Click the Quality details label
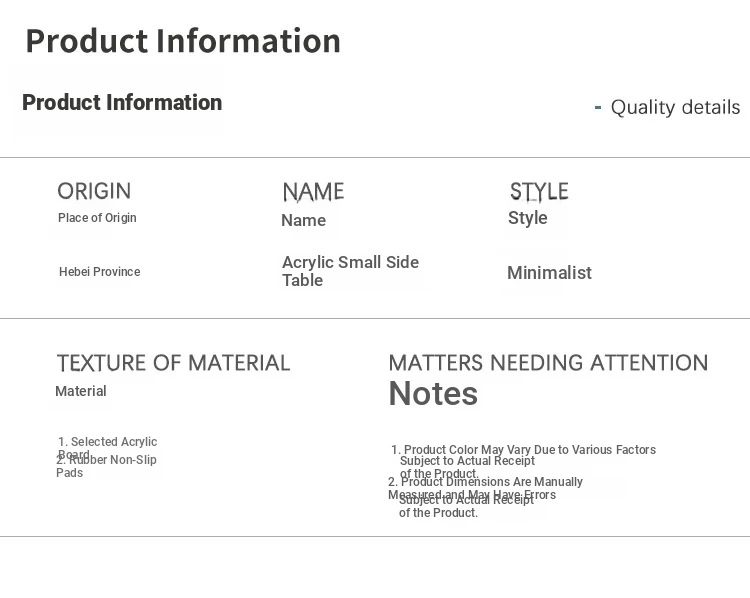 pos(675,107)
